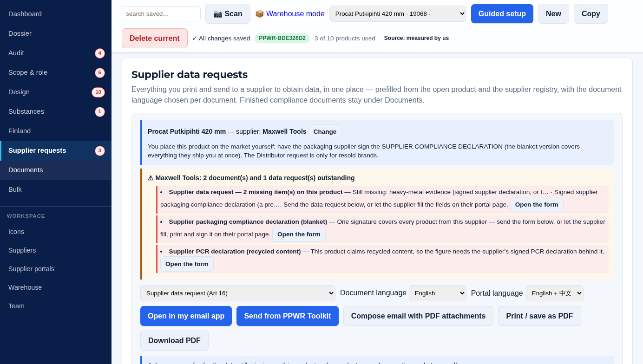Compose email with PDF attachments
The height and width of the screenshot is (364, 643).
tap(418, 316)
